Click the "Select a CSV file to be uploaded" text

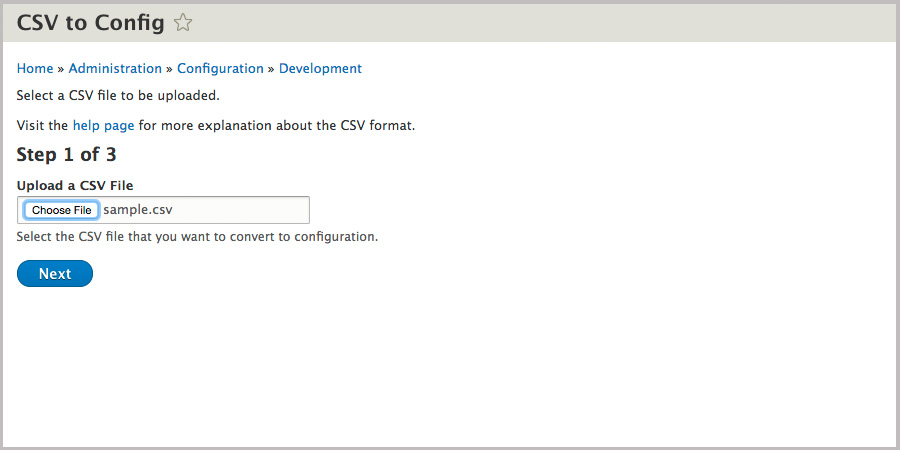(x=118, y=96)
